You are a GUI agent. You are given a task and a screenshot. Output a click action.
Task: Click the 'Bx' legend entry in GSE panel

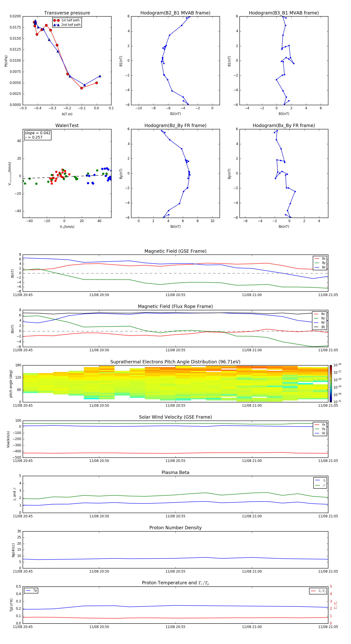[320, 259]
